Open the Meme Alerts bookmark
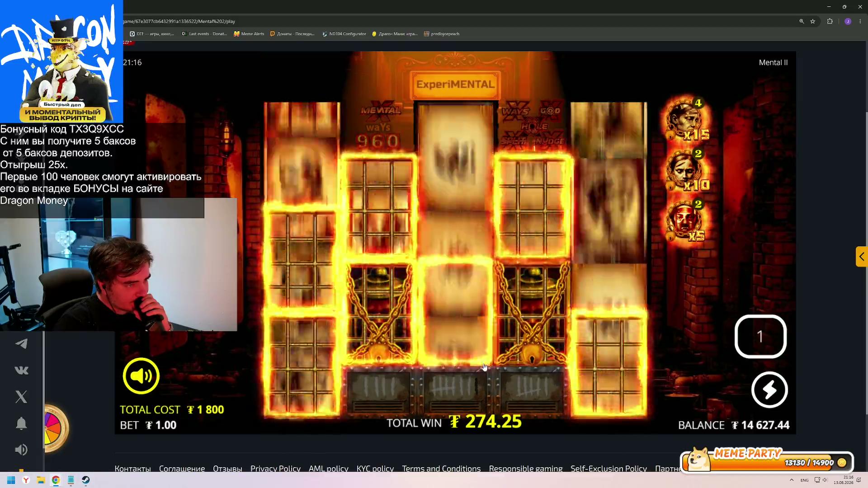 [x=249, y=34]
